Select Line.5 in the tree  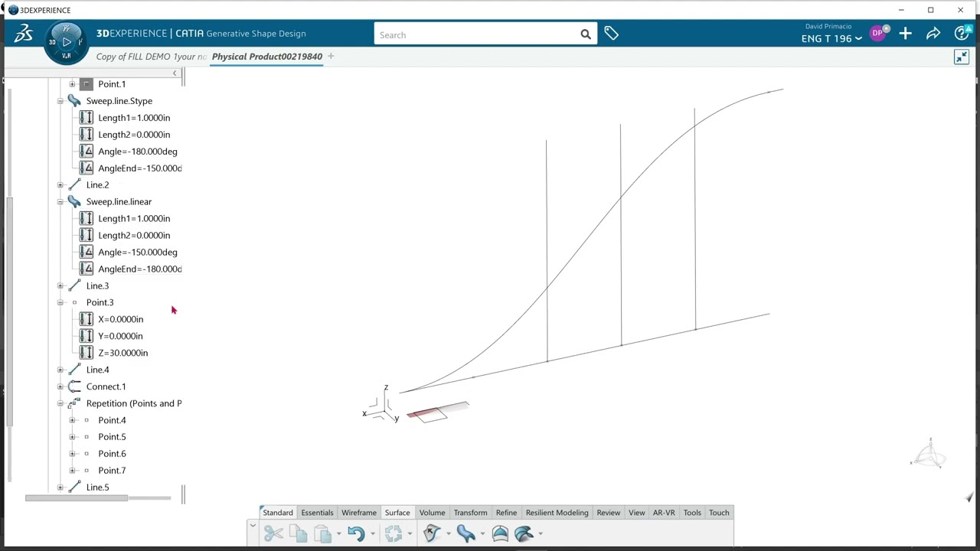[97, 487]
